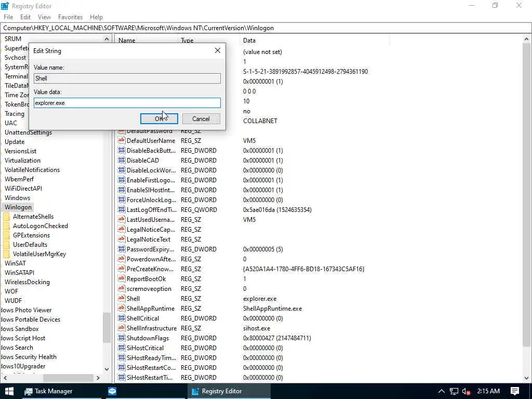532x399 pixels.
Task: Click the EnableFirstLogo... DWORD icon
Action: coord(122,180)
